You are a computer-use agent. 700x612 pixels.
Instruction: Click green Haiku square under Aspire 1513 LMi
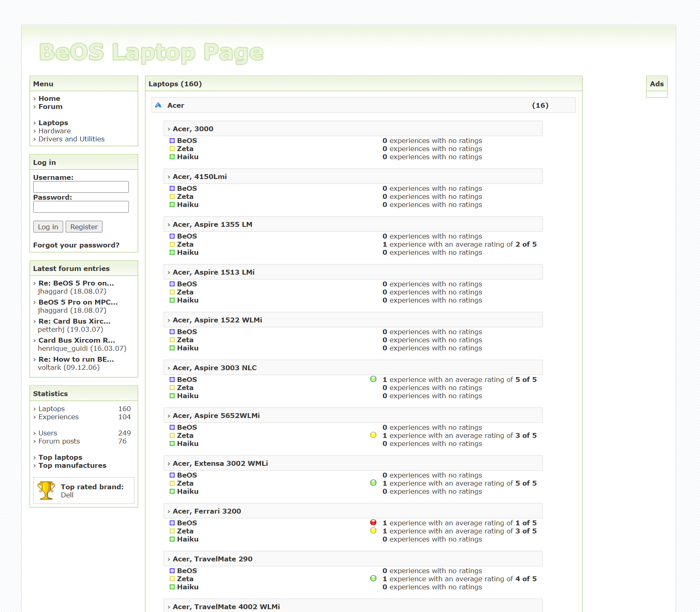[x=172, y=300]
